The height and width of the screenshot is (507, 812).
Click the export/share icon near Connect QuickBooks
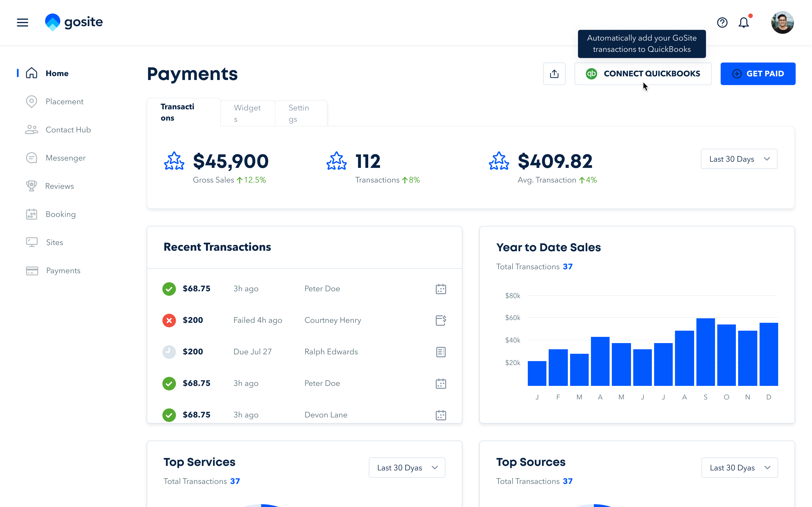click(x=554, y=74)
